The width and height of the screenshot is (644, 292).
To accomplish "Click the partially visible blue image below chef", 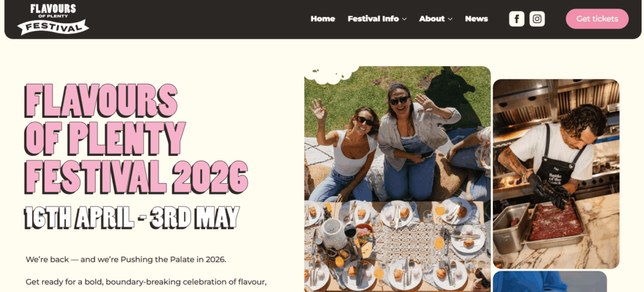I will click(550, 281).
